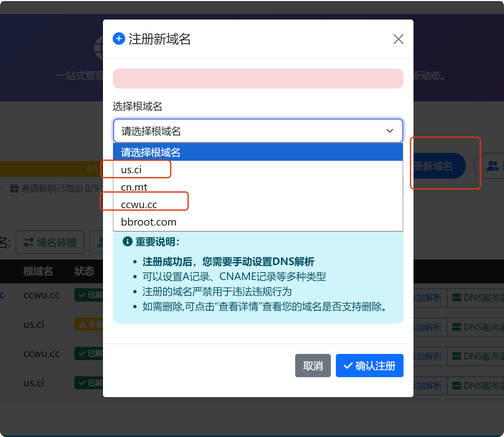The image size is (504, 437).
Task: Click the yellow warning badge in second row
Action: [88, 324]
